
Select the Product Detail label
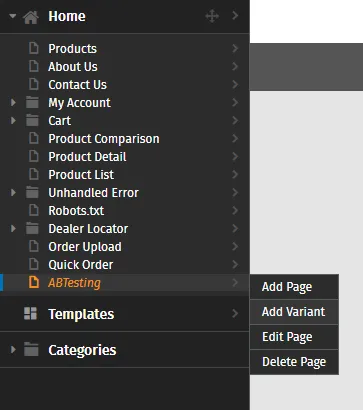[87, 157]
